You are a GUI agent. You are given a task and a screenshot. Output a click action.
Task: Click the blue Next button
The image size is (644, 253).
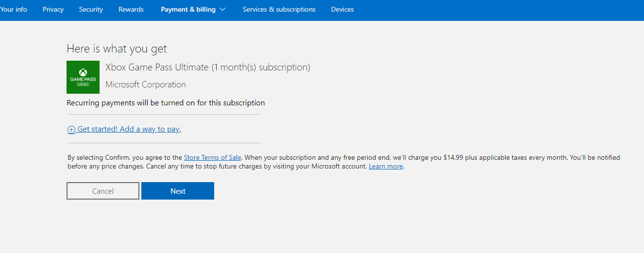[x=178, y=191]
